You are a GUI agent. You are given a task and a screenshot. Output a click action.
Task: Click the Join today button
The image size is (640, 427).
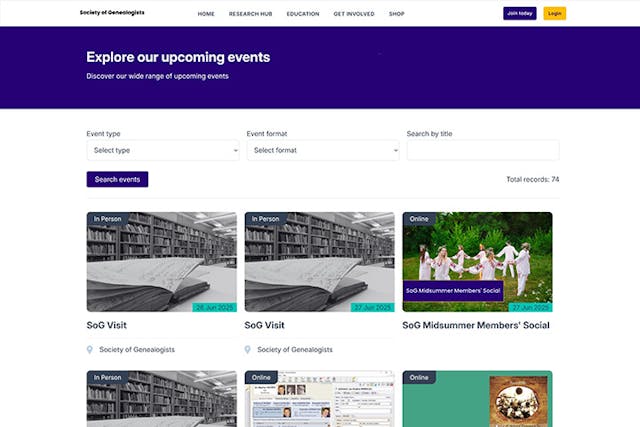coord(520,13)
